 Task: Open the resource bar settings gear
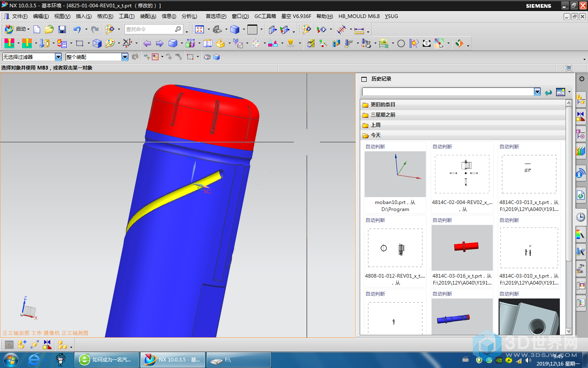pyautogui.click(x=582, y=79)
